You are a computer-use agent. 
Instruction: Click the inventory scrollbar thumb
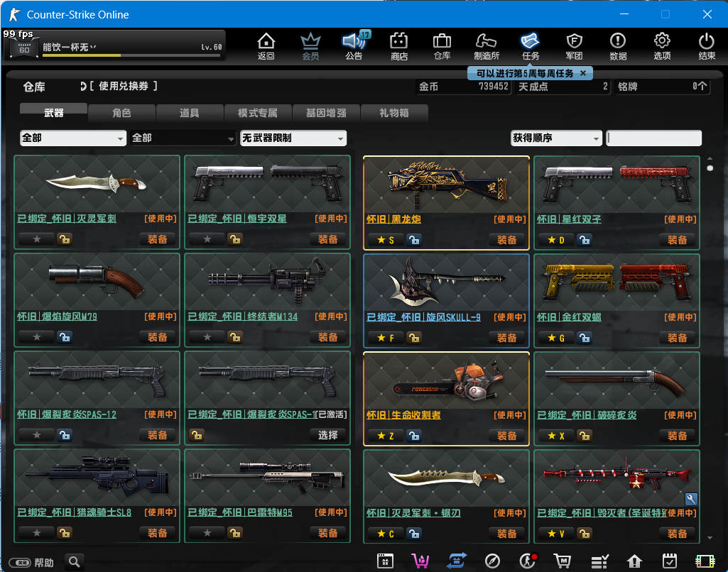click(x=710, y=168)
